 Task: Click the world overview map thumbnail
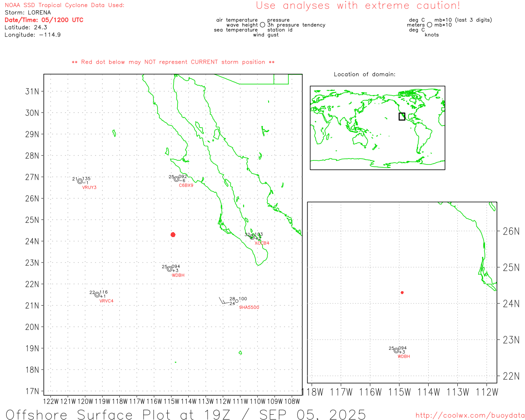click(377, 128)
